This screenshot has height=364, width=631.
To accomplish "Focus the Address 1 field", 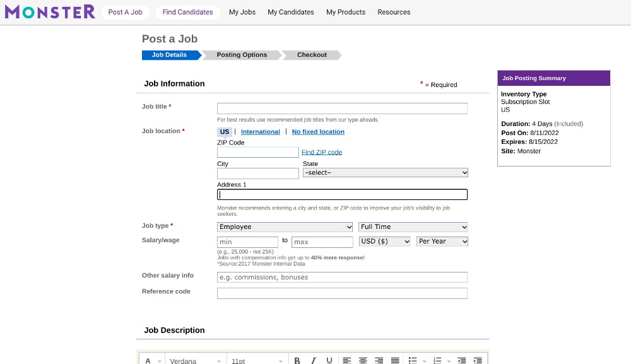I will point(342,195).
